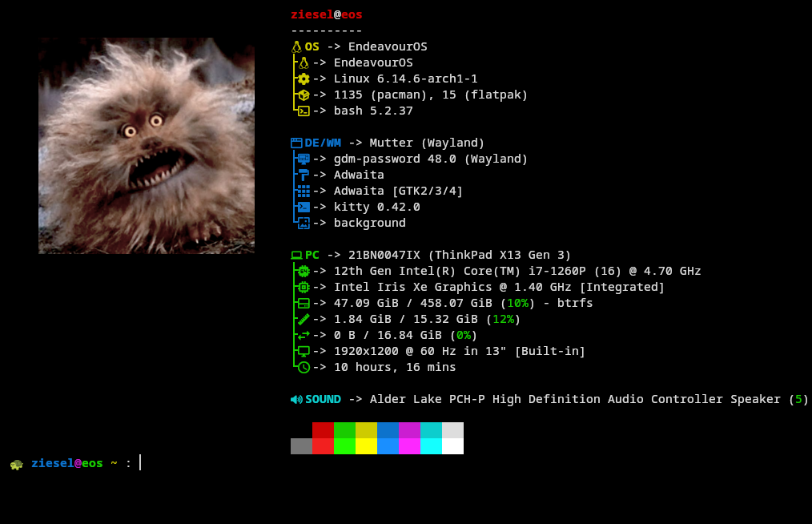Click the text Linux 6.14.6-arch1-1
The width and height of the screenshot is (812, 524).
point(405,79)
